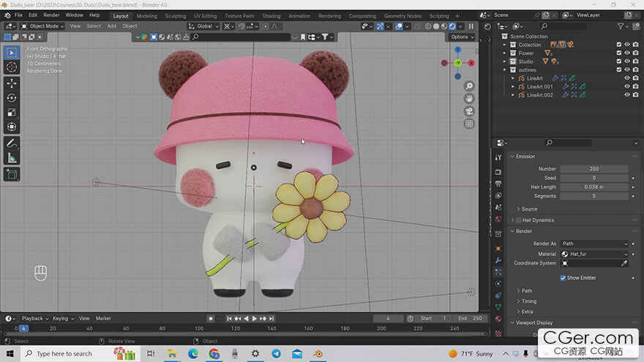Uncheck the outlines collection checkbox

tap(619, 69)
